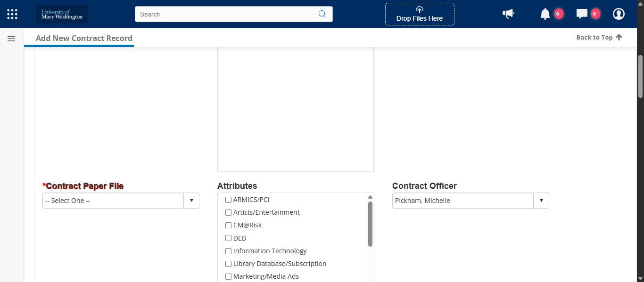Check the ARMICS/PCI attribute checkbox

[228, 200]
